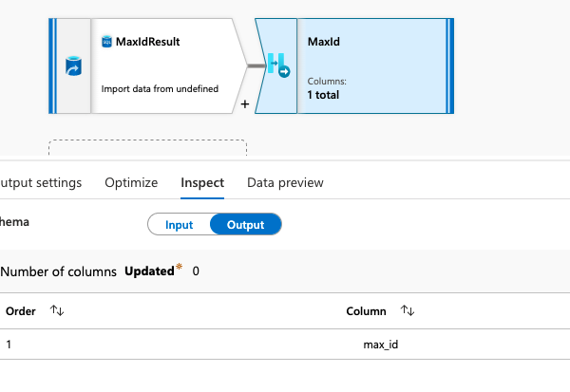Click the Column header label

pos(366,311)
